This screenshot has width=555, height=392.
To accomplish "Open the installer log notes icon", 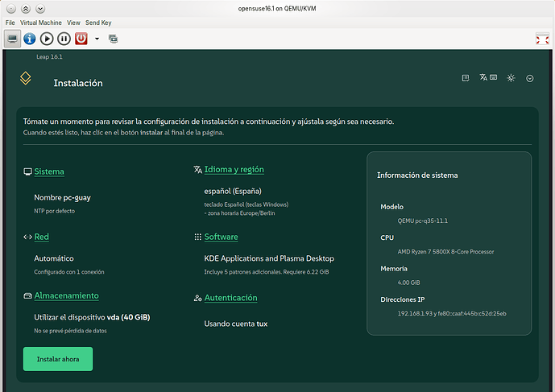I will tap(466, 78).
